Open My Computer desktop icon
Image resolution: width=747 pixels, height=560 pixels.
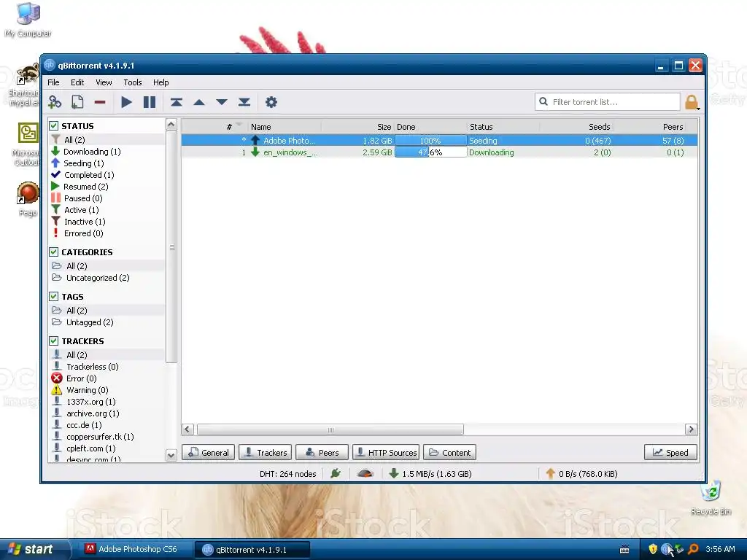tap(28, 20)
